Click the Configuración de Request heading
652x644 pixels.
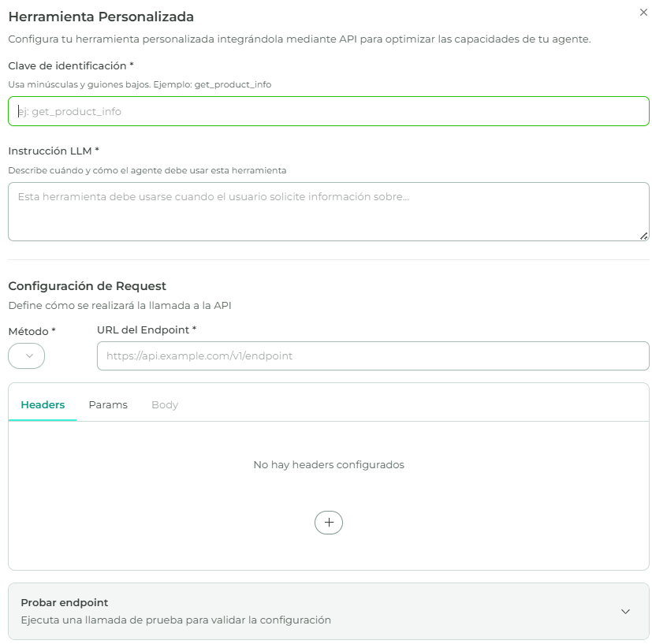point(88,286)
